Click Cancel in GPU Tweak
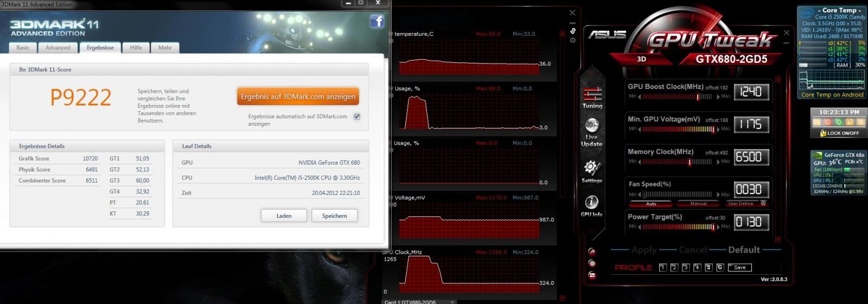This screenshot has height=304, width=868. 693,250
